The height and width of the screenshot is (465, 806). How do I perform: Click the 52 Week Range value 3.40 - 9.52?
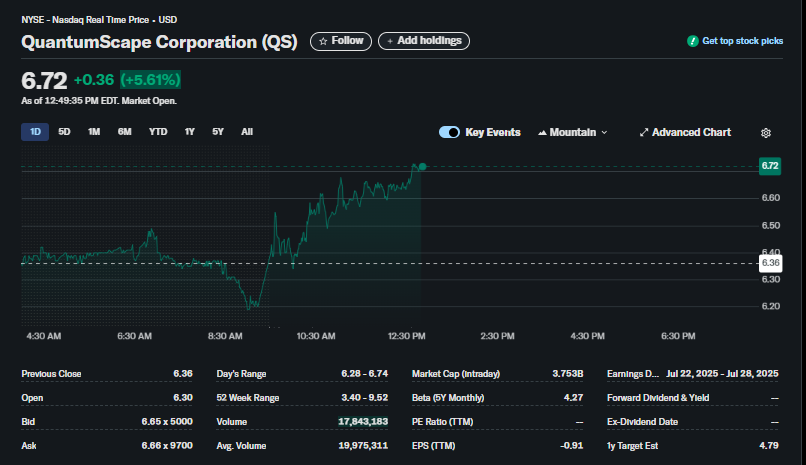[364, 398]
